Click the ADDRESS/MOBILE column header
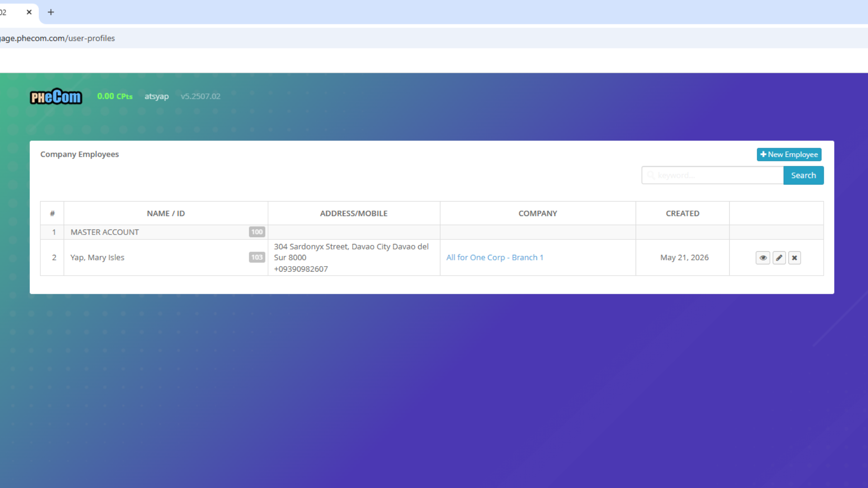Screen dimensions: 868x488 click(354, 213)
